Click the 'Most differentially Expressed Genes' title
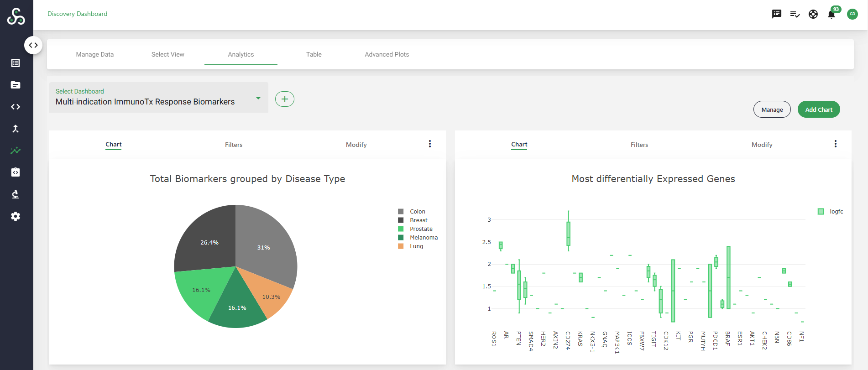868x370 pixels. [654, 179]
